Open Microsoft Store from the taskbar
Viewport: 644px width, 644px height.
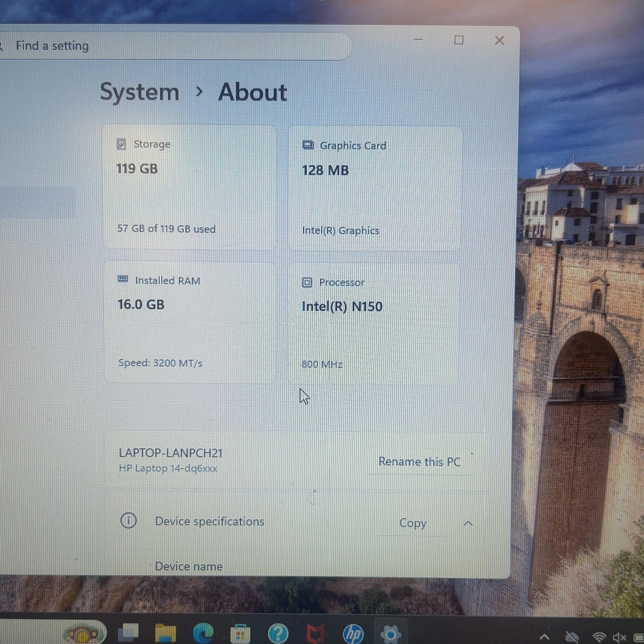click(x=240, y=634)
